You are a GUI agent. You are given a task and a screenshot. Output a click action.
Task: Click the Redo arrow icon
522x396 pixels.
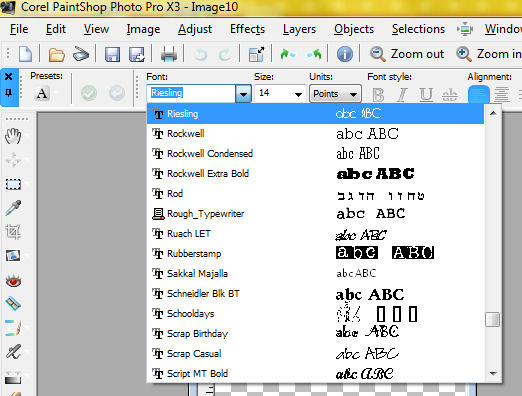click(x=225, y=54)
